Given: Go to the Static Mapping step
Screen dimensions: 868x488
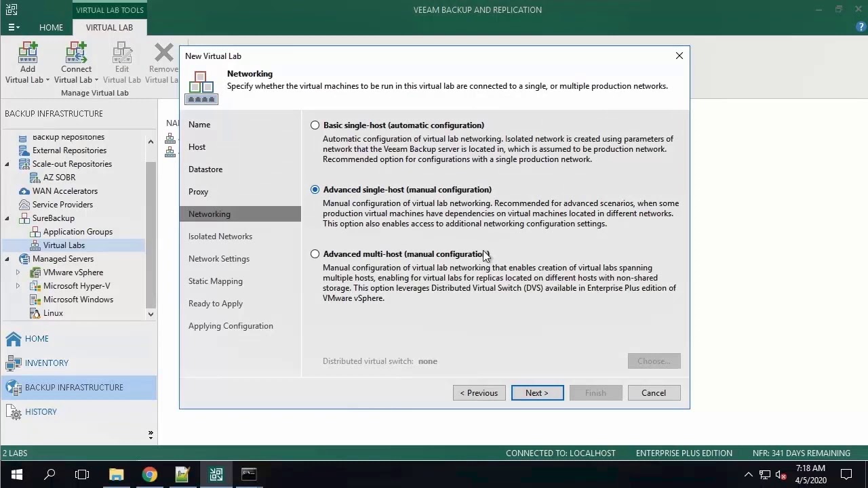Looking at the screenshot, I should (x=216, y=281).
